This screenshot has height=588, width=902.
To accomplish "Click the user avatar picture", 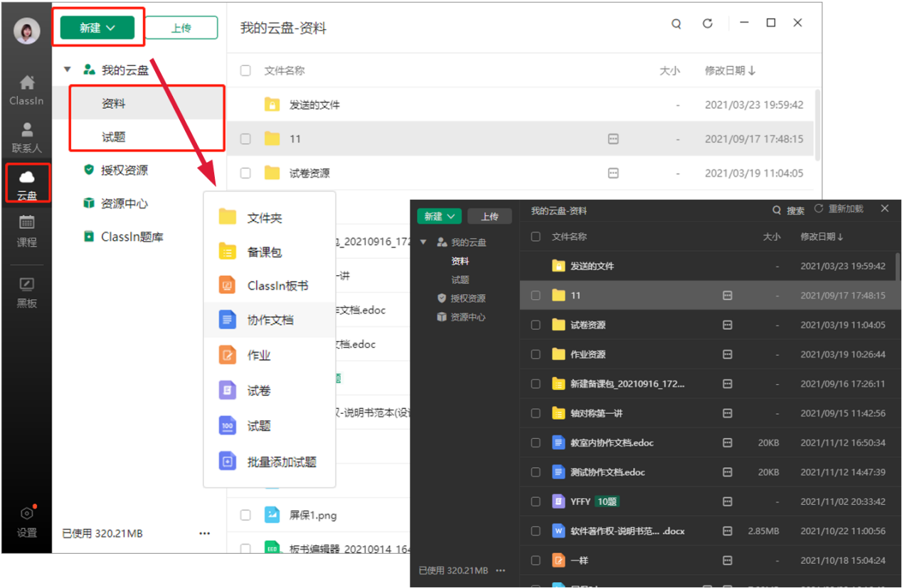I will 27,31.
